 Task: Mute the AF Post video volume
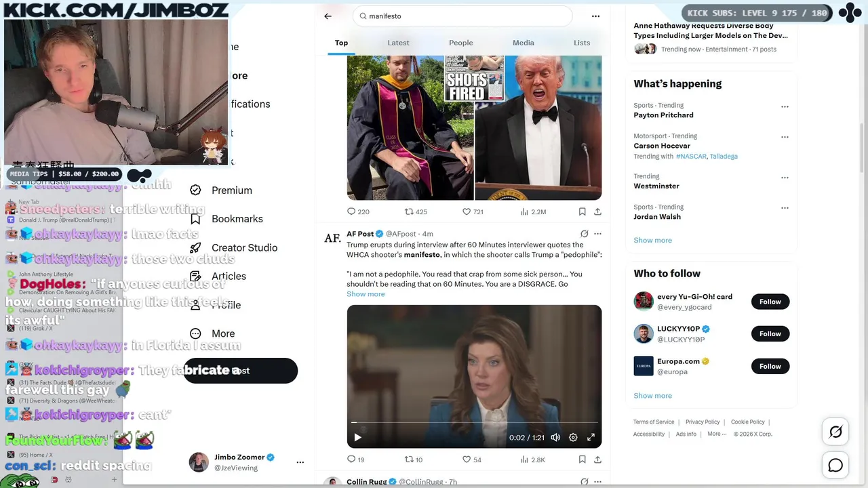click(555, 438)
